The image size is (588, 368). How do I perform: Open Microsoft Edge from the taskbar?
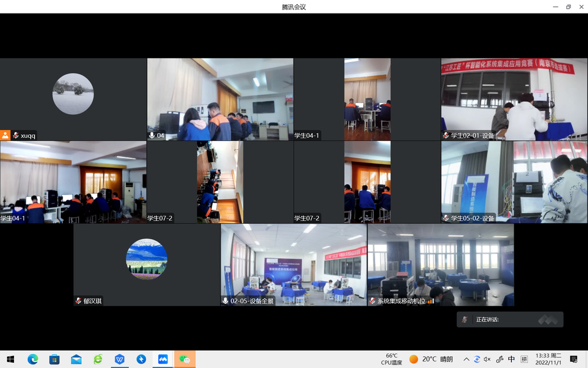(x=32, y=359)
